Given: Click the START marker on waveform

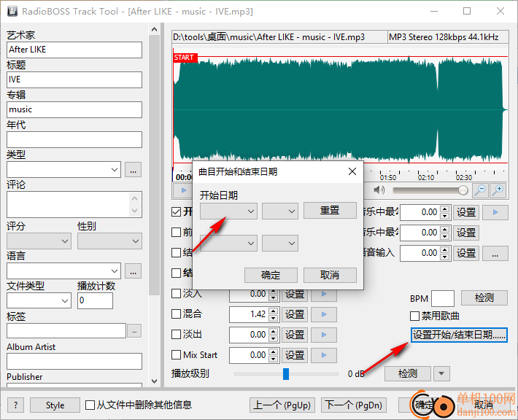Looking at the screenshot, I should tap(185, 58).
